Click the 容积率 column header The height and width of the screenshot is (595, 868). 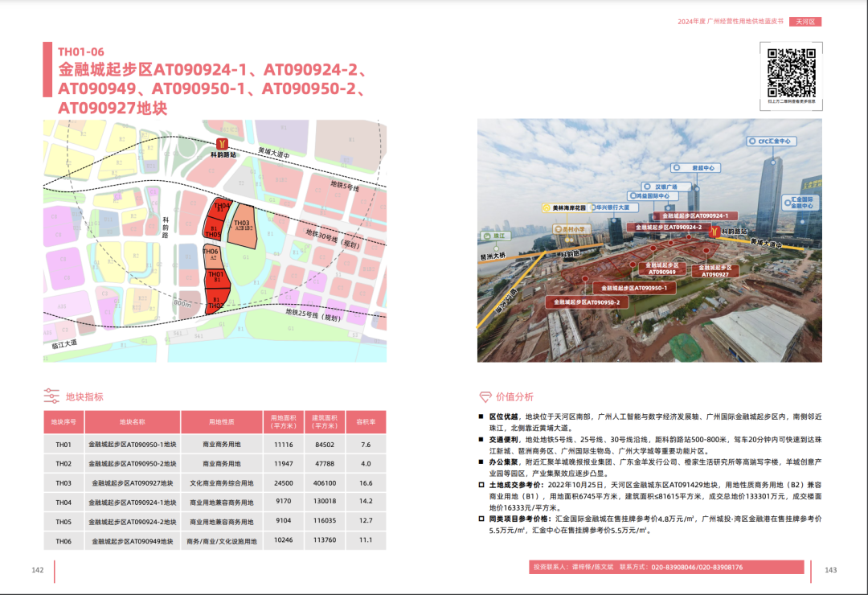[365, 422]
